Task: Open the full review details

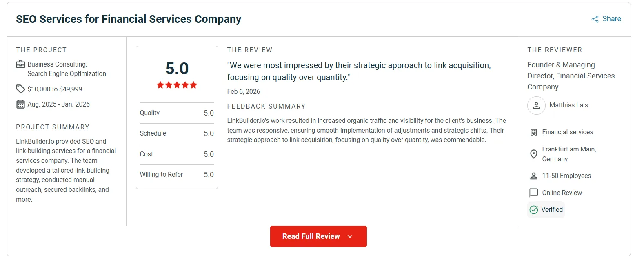Action: [310, 236]
